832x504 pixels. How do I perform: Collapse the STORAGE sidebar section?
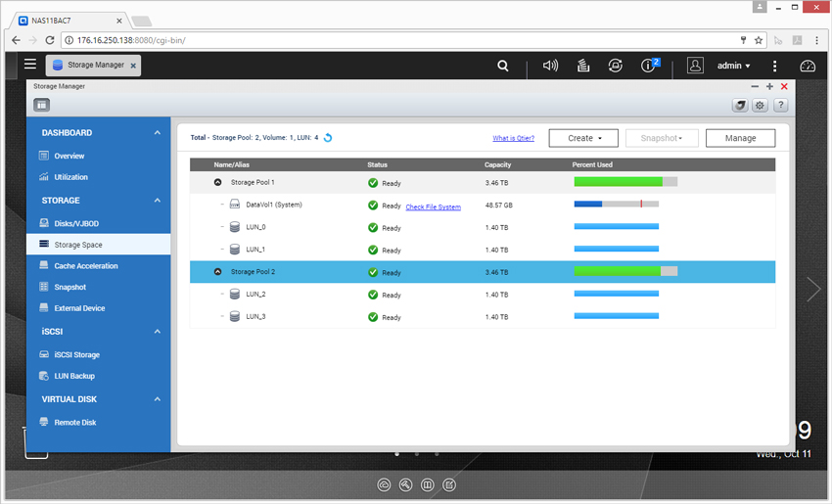click(157, 201)
